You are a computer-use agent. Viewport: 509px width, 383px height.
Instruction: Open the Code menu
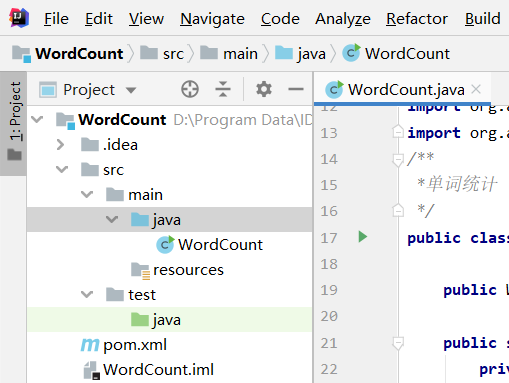click(x=280, y=19)
